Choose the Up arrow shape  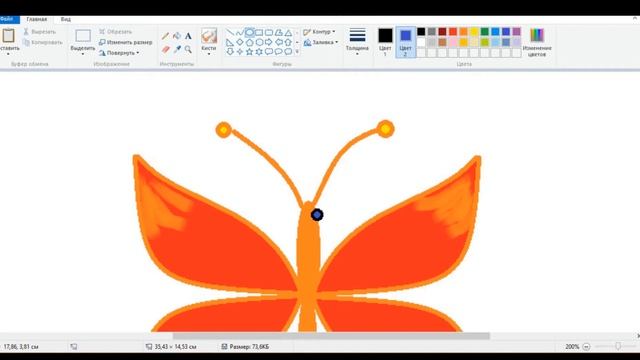(288, 42)
